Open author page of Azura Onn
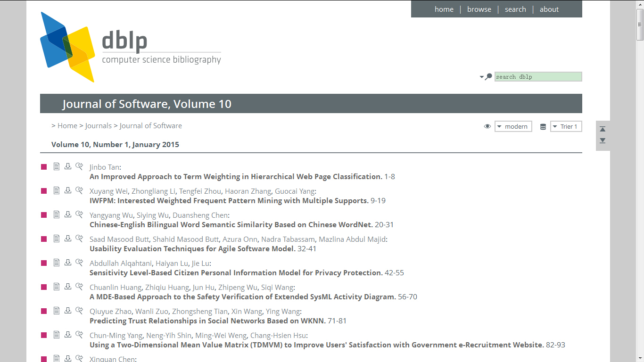 pos(240,239)
